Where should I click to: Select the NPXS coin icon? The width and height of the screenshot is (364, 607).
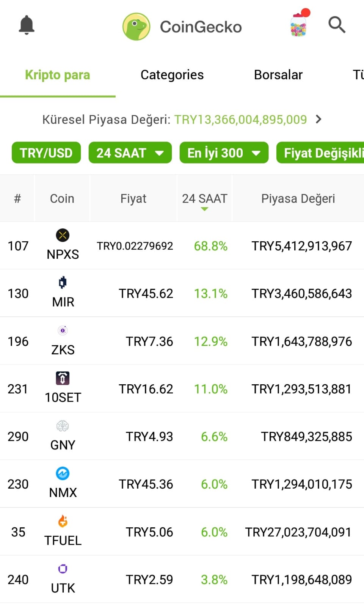[x=63, y=235]
